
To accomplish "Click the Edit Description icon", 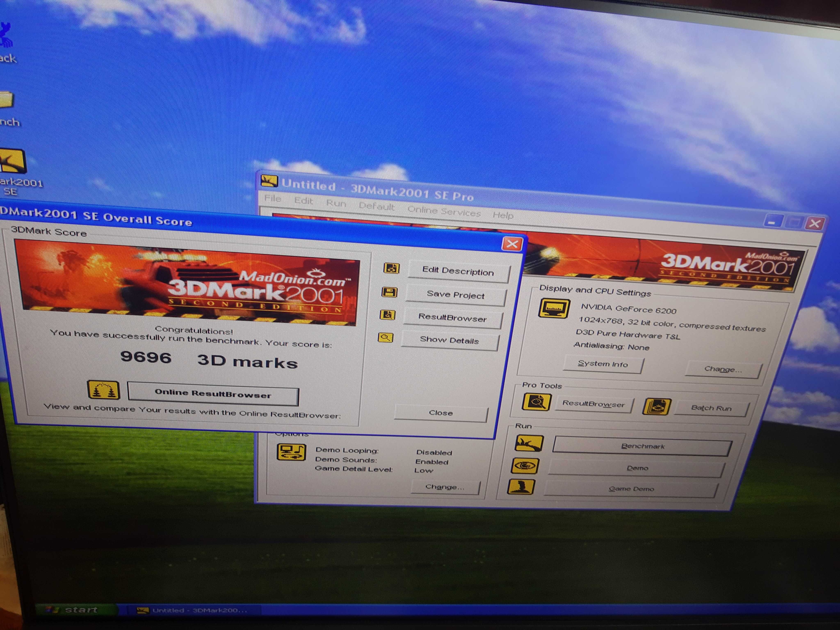I will pyautogui.click(x=391, y=268).
